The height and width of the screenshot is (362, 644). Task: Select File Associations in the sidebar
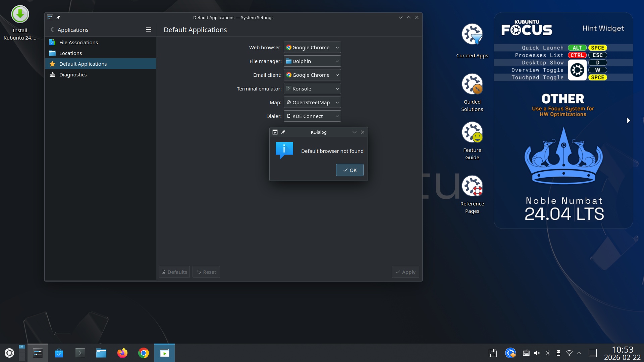(78, 43)
